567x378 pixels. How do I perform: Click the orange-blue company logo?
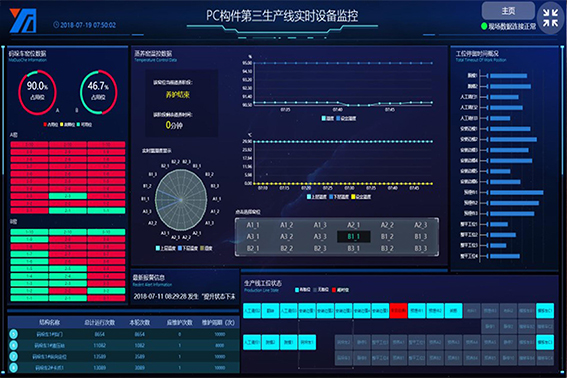tap(23, 21)
